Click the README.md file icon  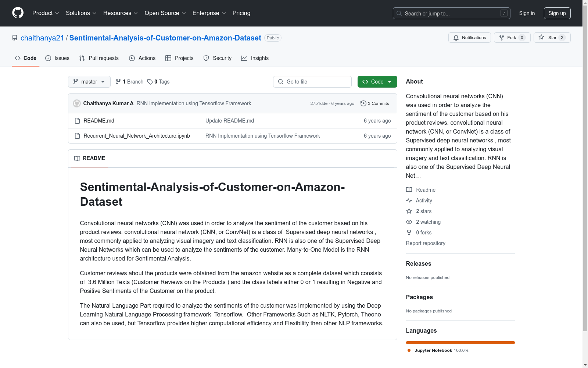[77, 120]
